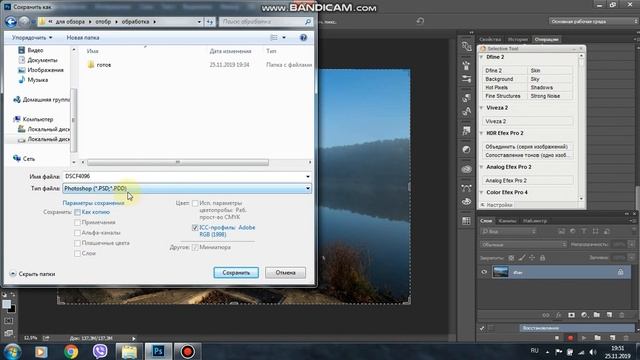Toggle the action checkmark beside Восстановление
The image size is (640, 360).
(482, 328)
